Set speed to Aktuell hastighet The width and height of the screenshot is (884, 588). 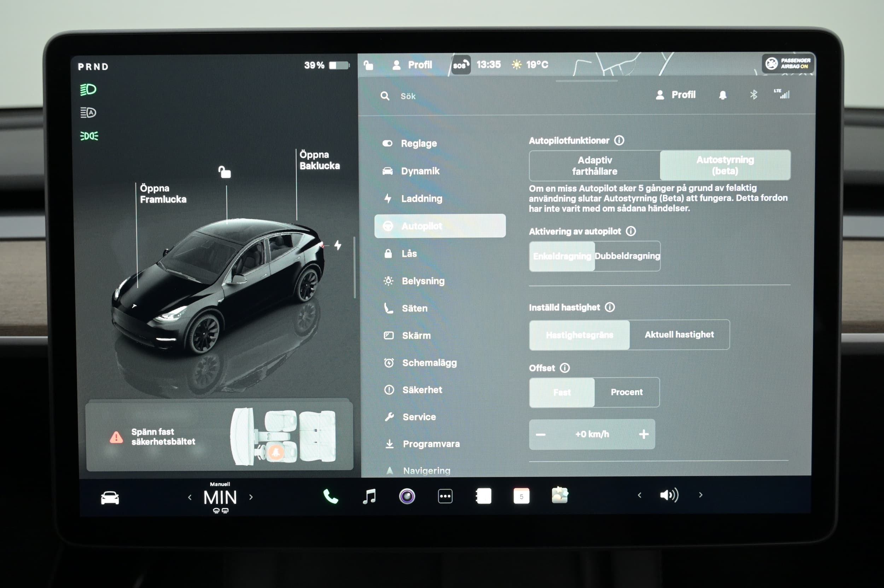(680, 334)
